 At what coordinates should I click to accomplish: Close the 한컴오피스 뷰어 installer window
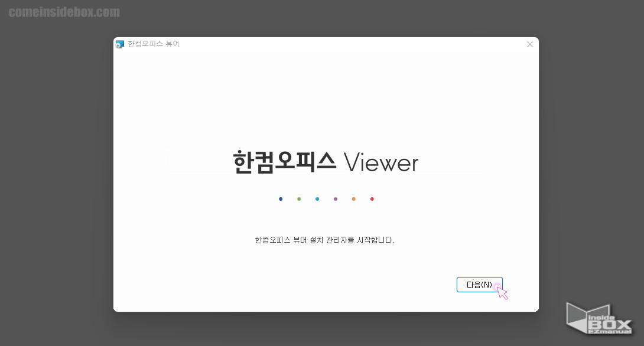click(530, 44)
